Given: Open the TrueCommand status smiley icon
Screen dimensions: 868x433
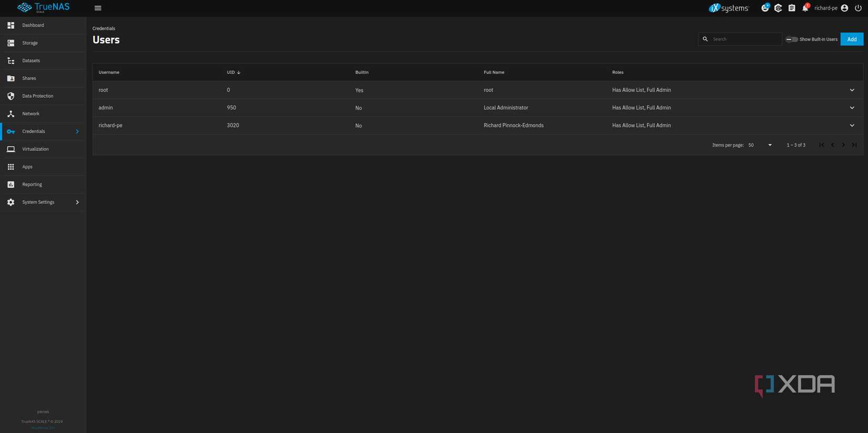Looking at the screenshot, I should pos(765,8).
